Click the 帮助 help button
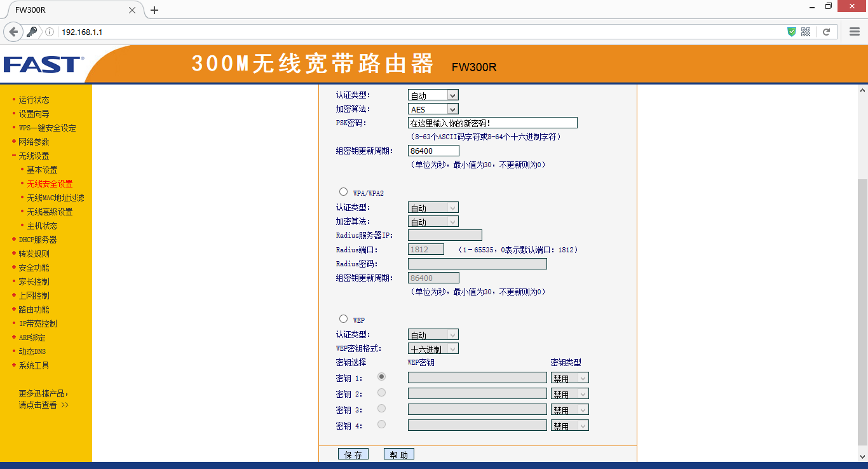Viewport: 868px width, 469px height. click(399, 454)
